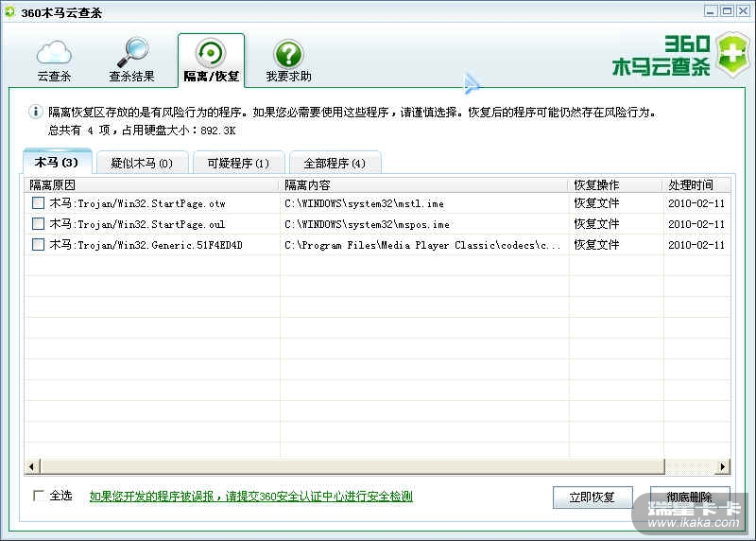Click 恢复文件 for the mstl.ime row
Image resolution: width=756 pixels, height=541 pixels.
(596, 203)
